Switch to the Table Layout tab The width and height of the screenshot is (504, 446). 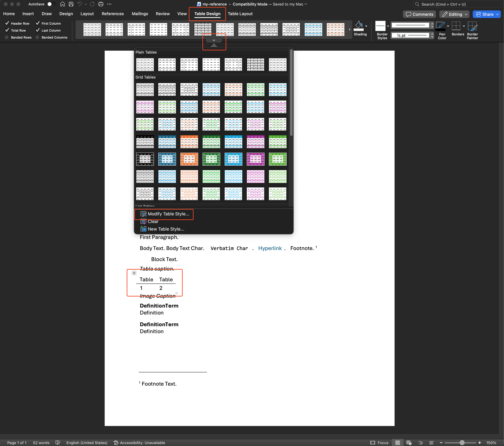240,14
